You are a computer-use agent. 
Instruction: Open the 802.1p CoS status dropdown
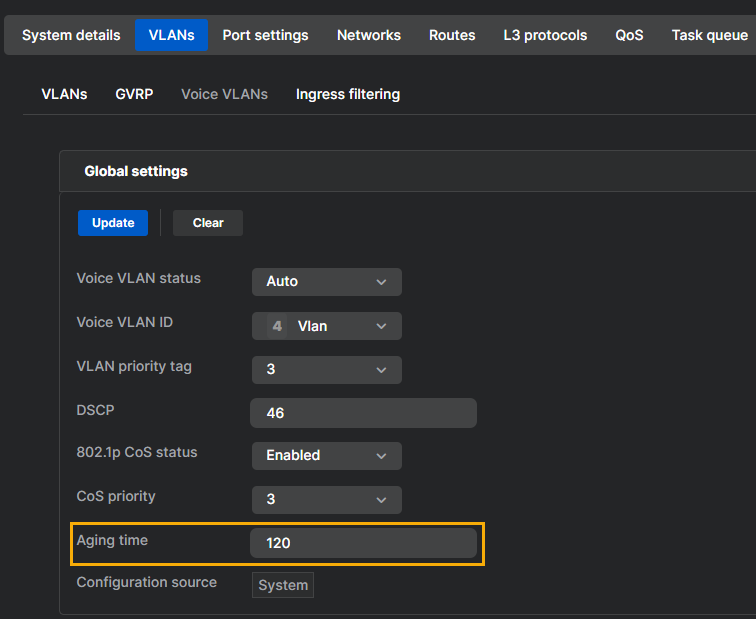[326, 456]
